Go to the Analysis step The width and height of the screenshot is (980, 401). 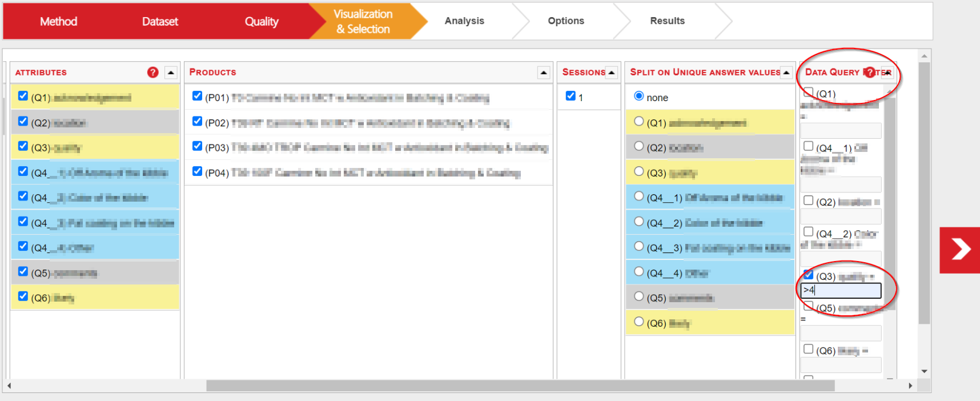(x=464, y=21)
